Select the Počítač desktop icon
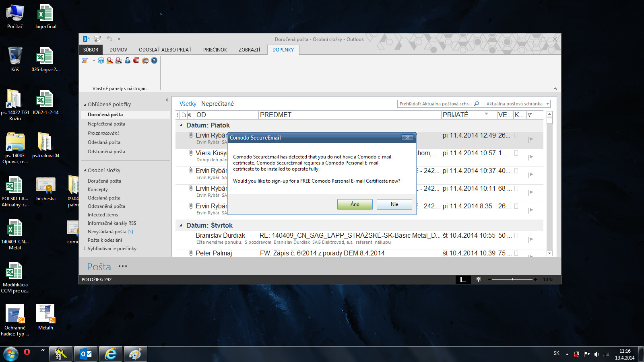This screenshot has height=362, width=644. click(x=15, y=16)
